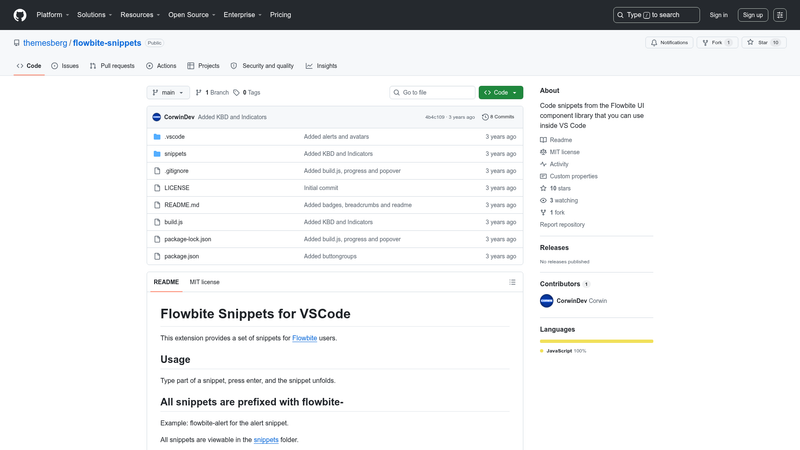The image size is (800, 450).
Task: Expand the Open Source menu
Action: point(192,15)
